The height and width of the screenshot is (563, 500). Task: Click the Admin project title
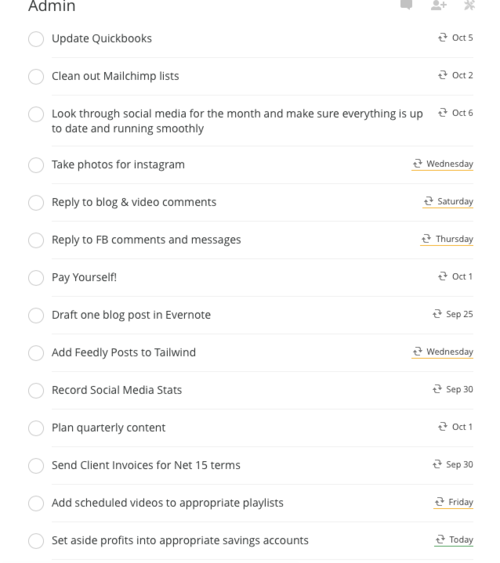(x=52, y=6)
